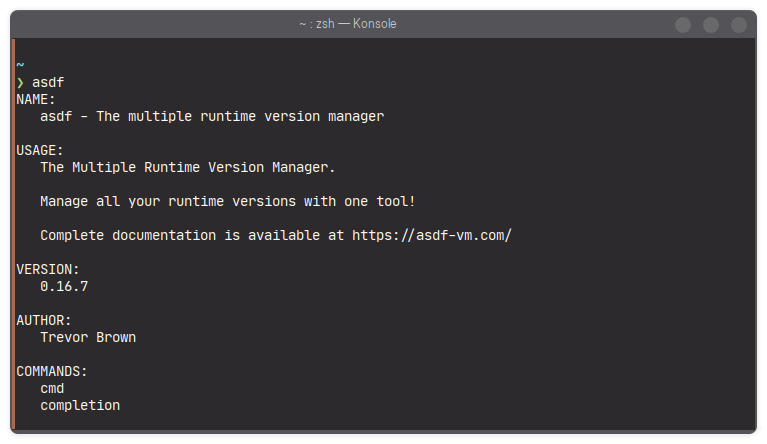Click the Konsole window title text
This screenshot has width=767, height=444.
347,24
